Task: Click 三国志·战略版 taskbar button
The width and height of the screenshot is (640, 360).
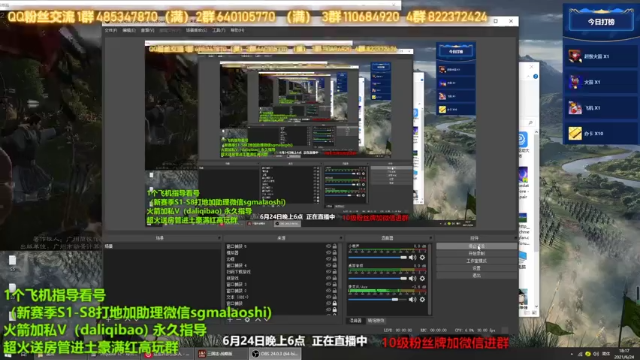Action: pos(221,354)
